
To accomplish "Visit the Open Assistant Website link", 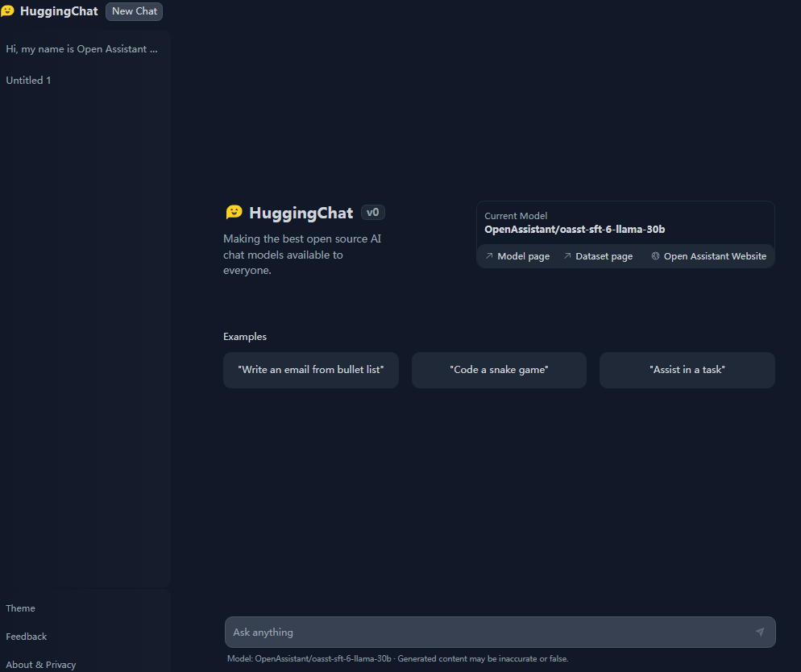I will [x=708, y=256].
